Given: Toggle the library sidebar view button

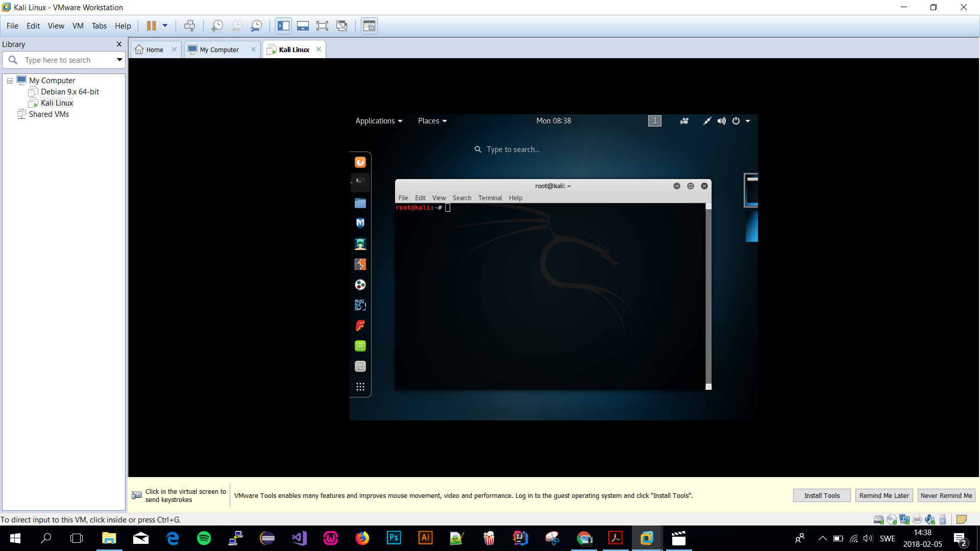Looking at the screenshot, I should pyautogui.click(x=283, y=26).
